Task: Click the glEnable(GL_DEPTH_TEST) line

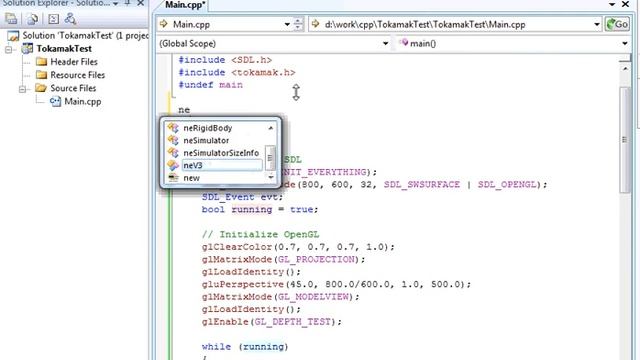Action: [271, 322]
